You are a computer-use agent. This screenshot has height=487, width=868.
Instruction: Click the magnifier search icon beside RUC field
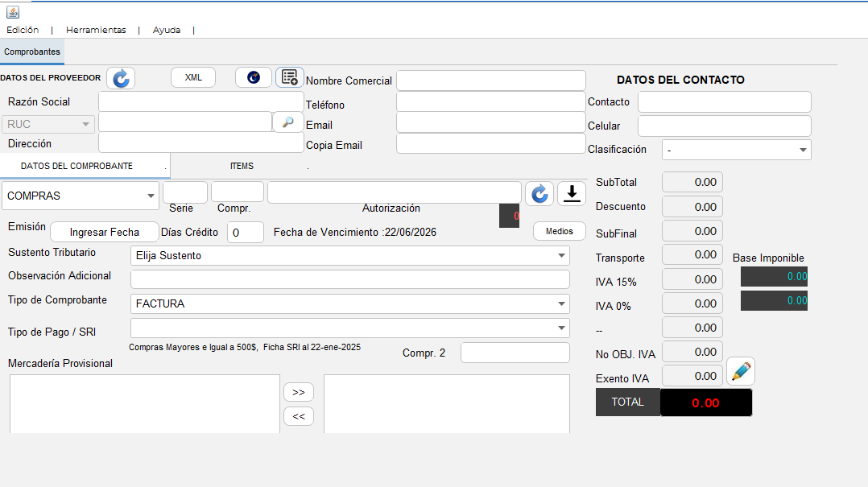[x=288, y=122]
